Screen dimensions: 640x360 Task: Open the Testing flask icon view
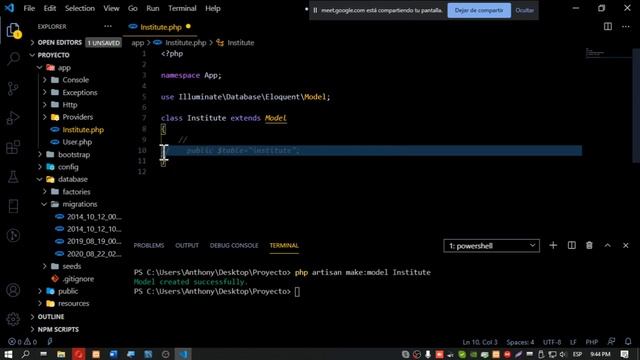pyautogui.click(x=13, y=177)
